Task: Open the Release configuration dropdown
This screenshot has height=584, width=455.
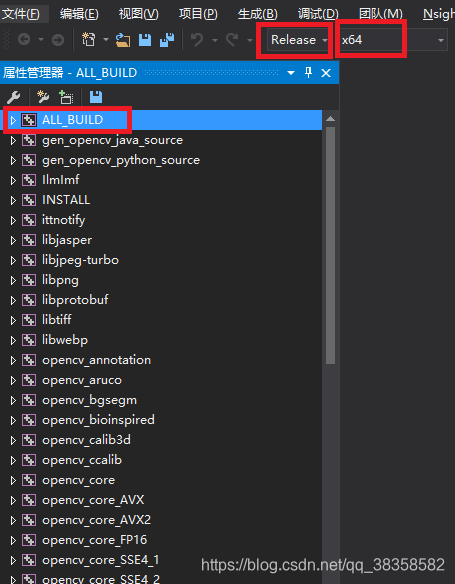Action: pos(298,39)
